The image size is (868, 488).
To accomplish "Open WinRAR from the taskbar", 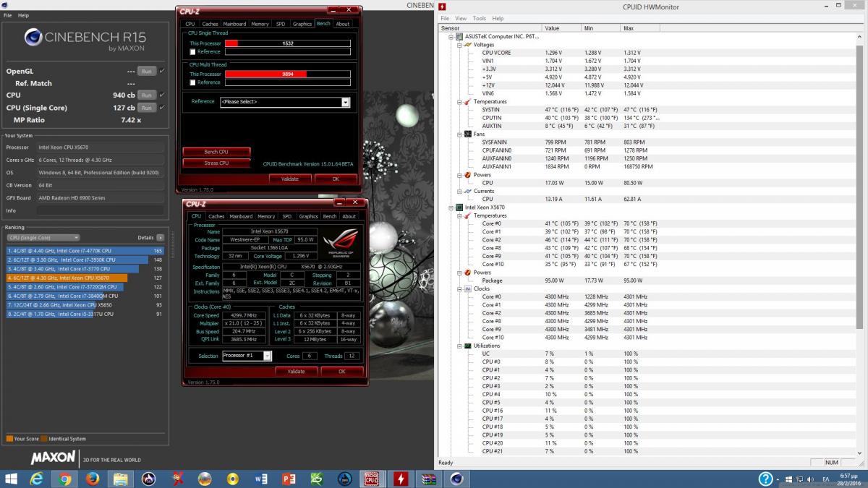I will (430, 479).
